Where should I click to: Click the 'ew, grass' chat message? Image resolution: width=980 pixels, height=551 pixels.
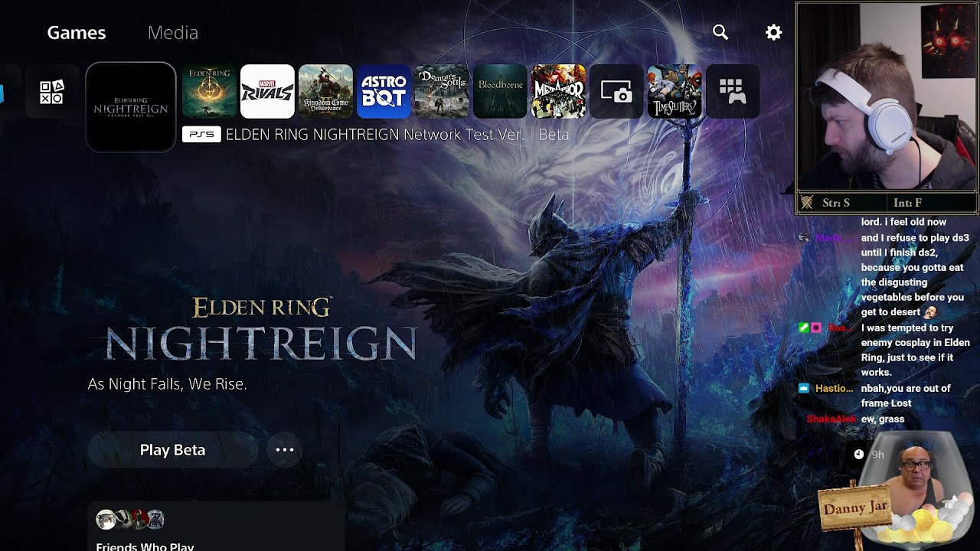click(883, 419)
